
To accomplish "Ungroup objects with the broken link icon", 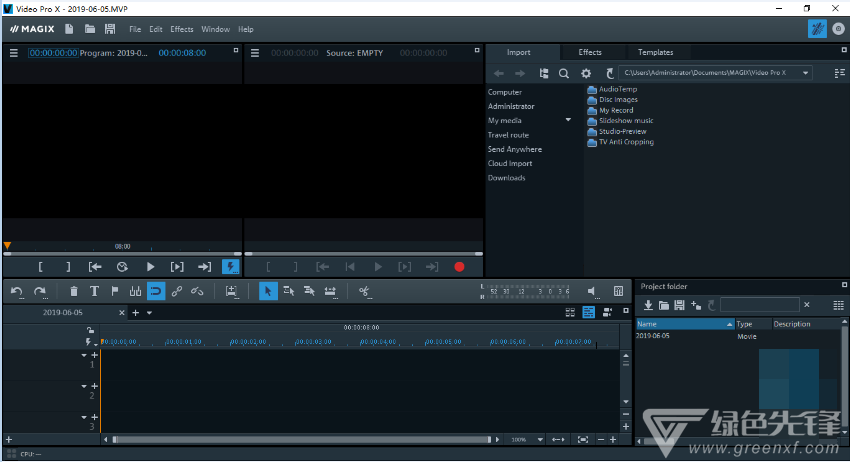I will point(197,292).
